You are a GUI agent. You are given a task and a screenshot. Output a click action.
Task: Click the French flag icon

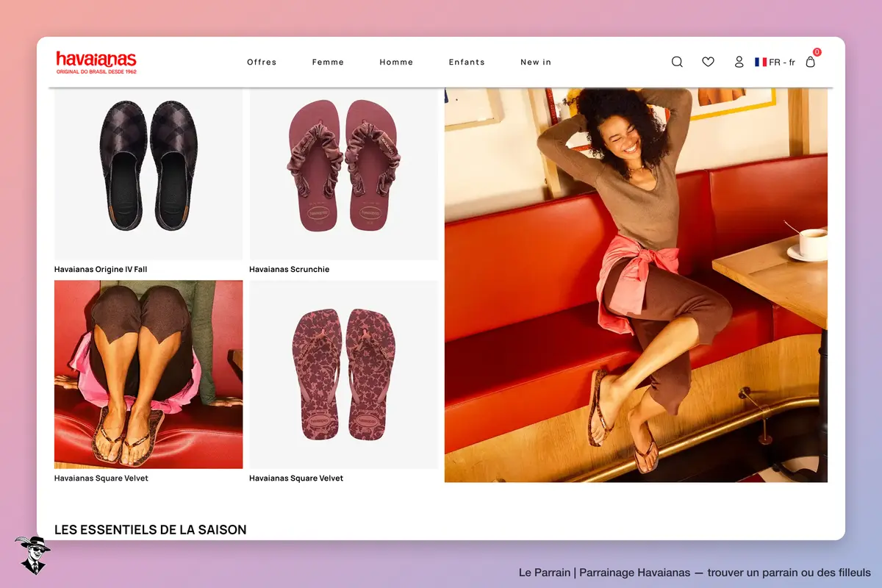(x=761, y=62)
